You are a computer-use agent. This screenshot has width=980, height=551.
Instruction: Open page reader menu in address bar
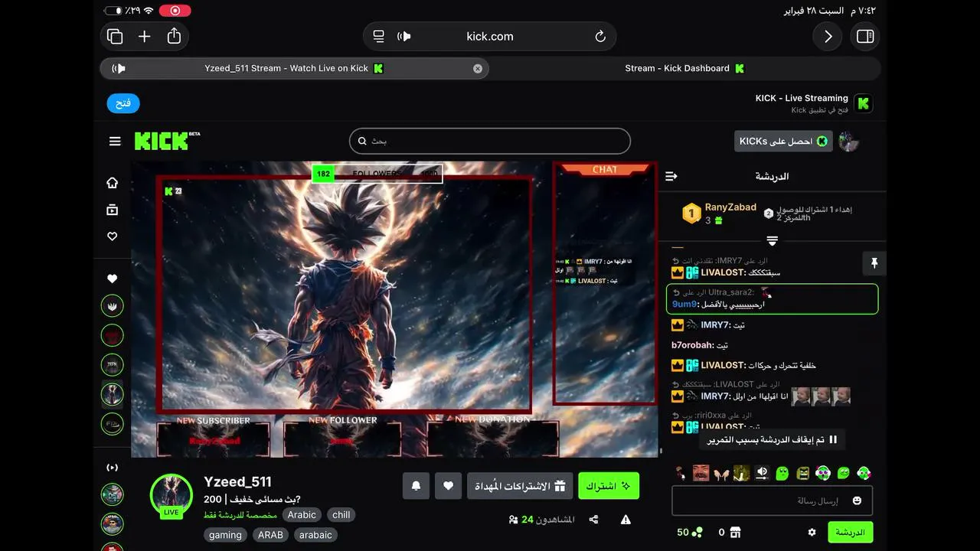click(x=378, y=36)
